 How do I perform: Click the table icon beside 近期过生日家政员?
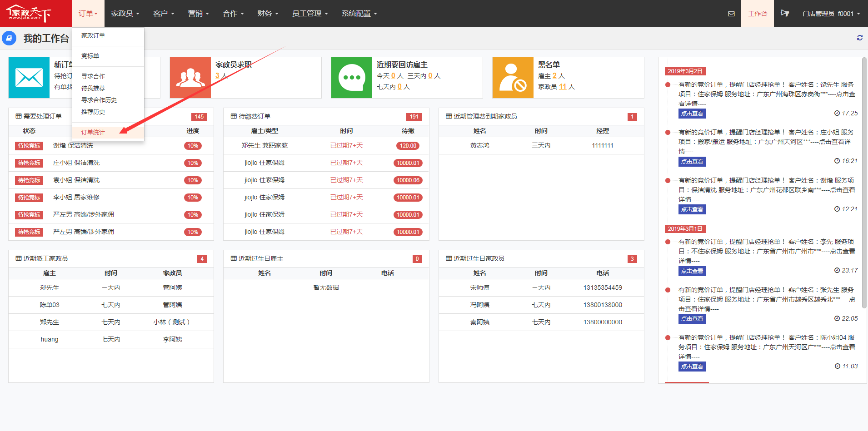(449, 258)
